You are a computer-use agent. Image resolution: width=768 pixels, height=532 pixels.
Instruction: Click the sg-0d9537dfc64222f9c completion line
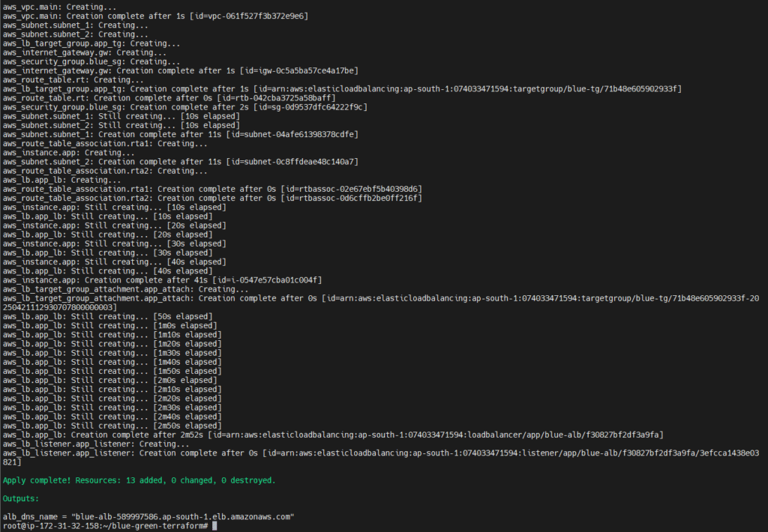185,107
